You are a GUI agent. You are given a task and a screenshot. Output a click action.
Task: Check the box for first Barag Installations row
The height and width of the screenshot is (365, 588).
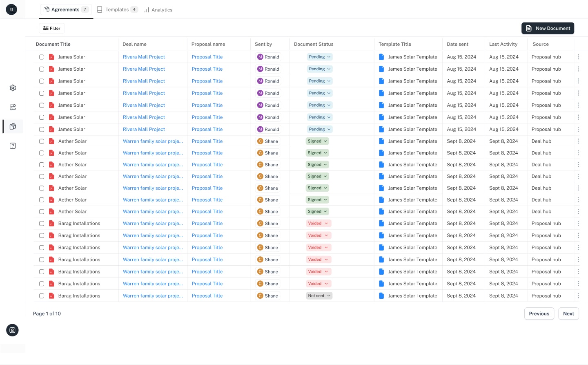click(x=42, y=224)
